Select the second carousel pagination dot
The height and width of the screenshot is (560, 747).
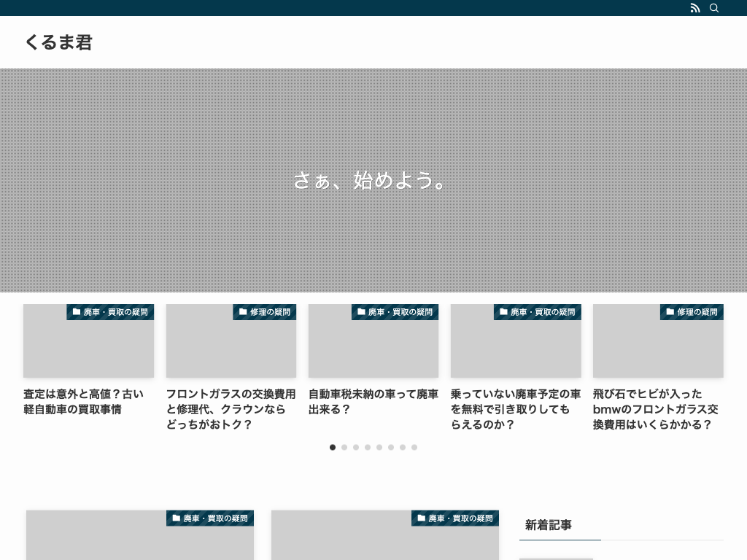coord(344,447)
